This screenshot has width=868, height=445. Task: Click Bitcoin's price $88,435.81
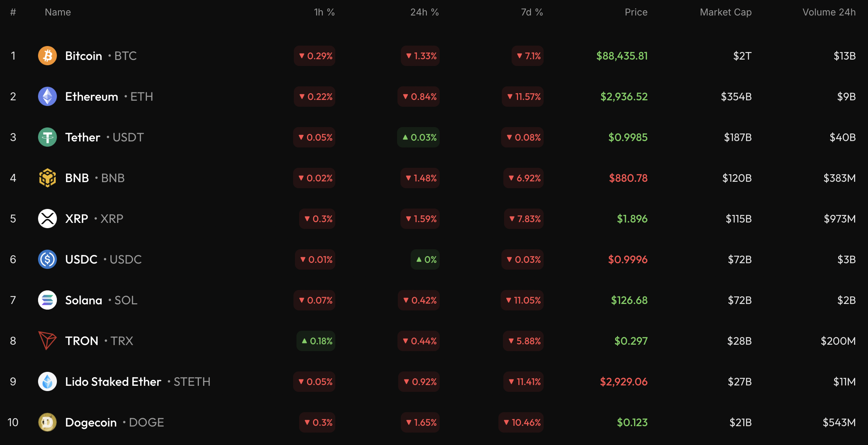tap(622, 56)
